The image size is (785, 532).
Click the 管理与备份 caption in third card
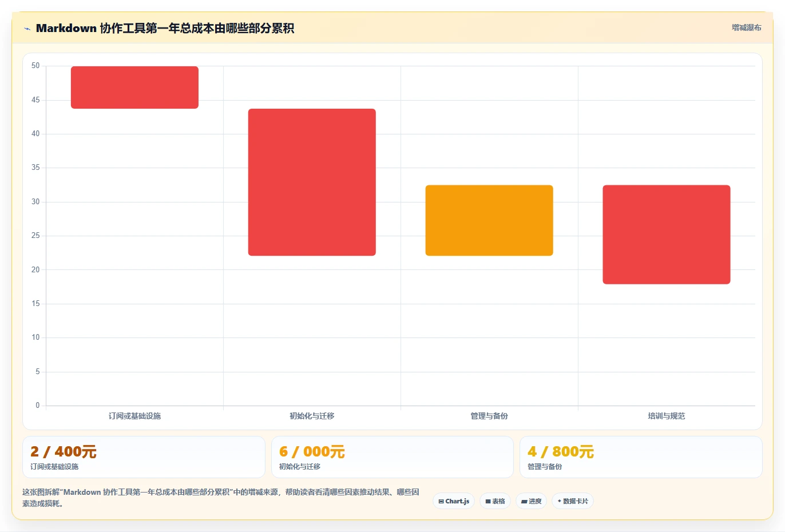pos(545,467)
